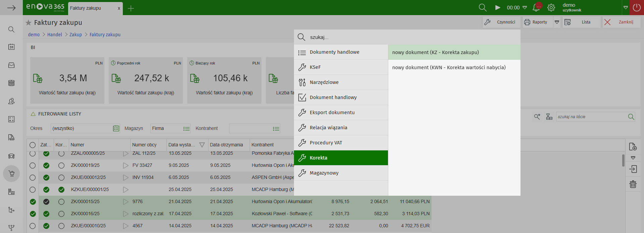The width and height of the screenshot is (644, 233).
Task: Open the shopping cart module in sidebar
Action: [11, 174]
